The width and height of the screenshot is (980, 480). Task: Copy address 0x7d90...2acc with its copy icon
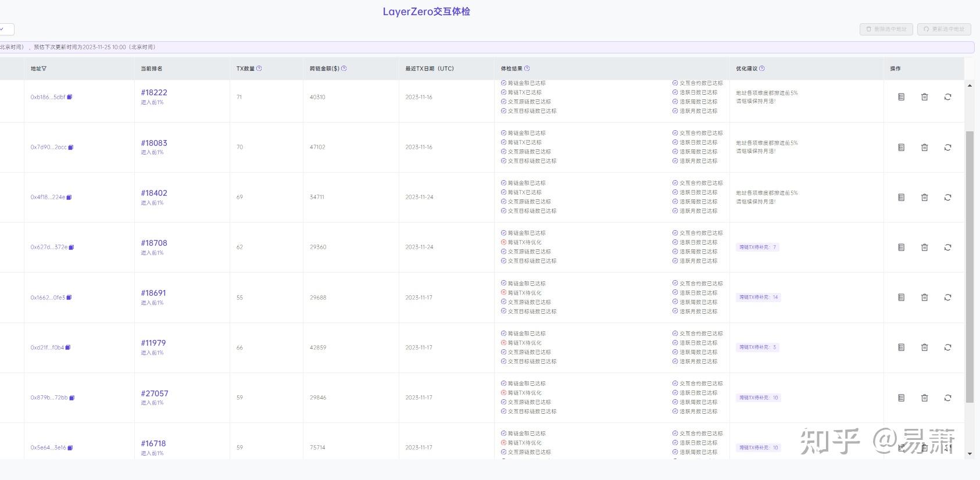click(71, 147)
